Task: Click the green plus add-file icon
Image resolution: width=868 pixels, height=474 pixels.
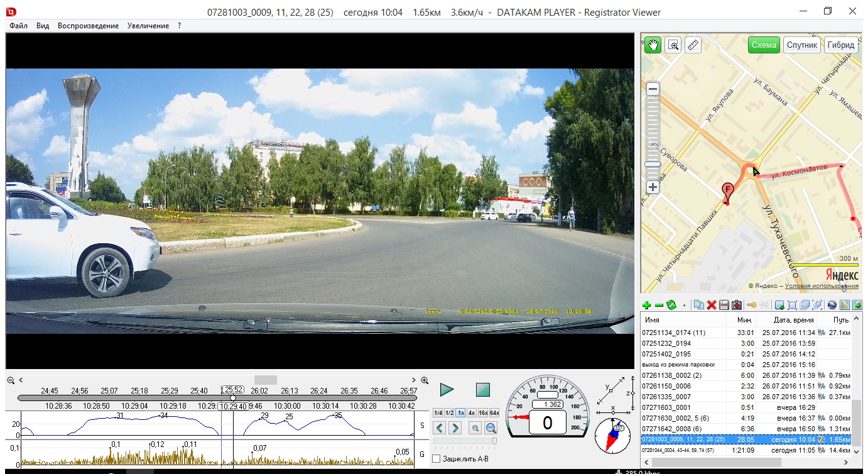Action: click(646, 306)
